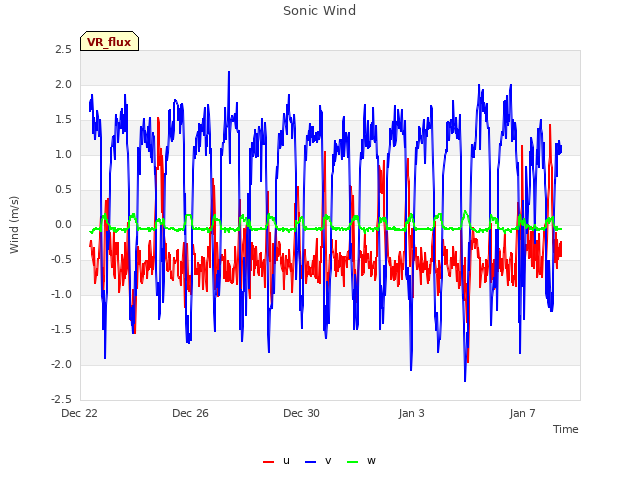Viewport: 640px width, 480px height.
Task: Click the -1.5 y-axis tick label
Action: pyautogui.click(x=62, y=330)
